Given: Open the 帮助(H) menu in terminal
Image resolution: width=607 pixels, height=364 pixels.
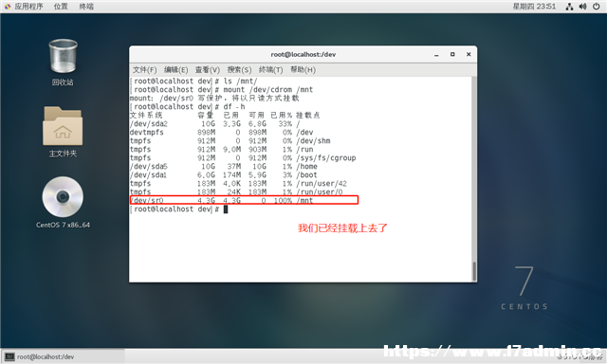Looking at the screenshot, I should (303, 69).
